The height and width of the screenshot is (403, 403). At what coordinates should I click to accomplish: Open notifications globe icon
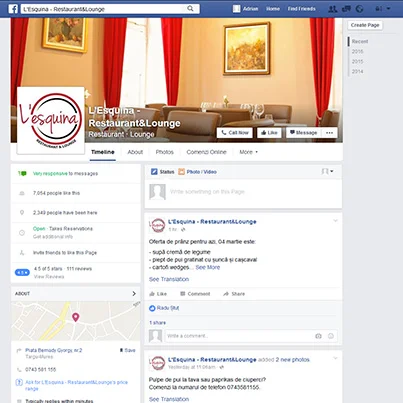pyautogui.click(x=359, y=9)
